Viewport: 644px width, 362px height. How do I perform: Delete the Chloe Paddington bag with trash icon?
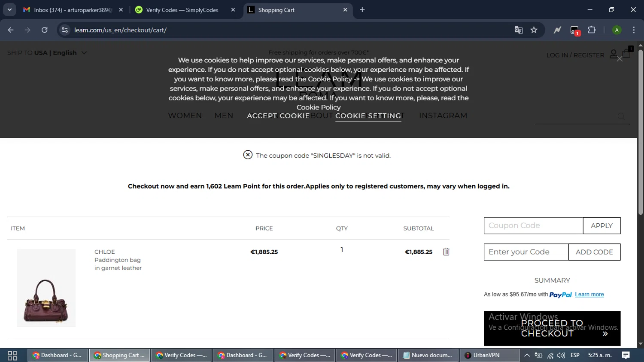[446, 252]
